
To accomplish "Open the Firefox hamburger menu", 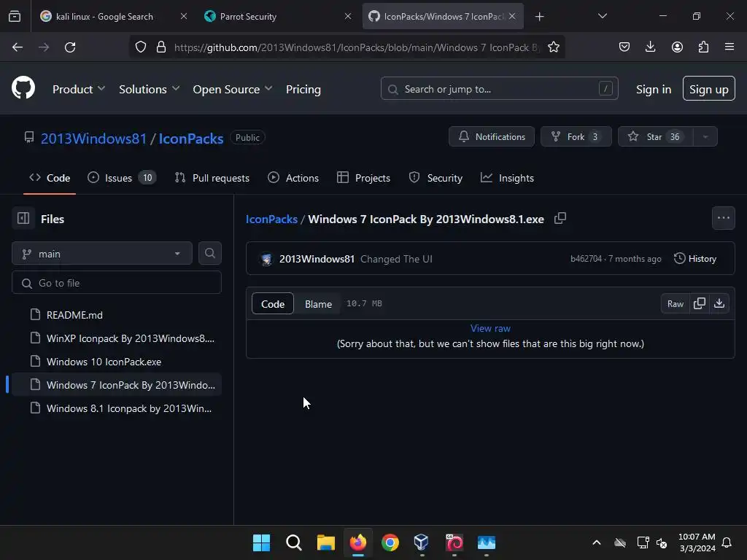I will point(729,47).
